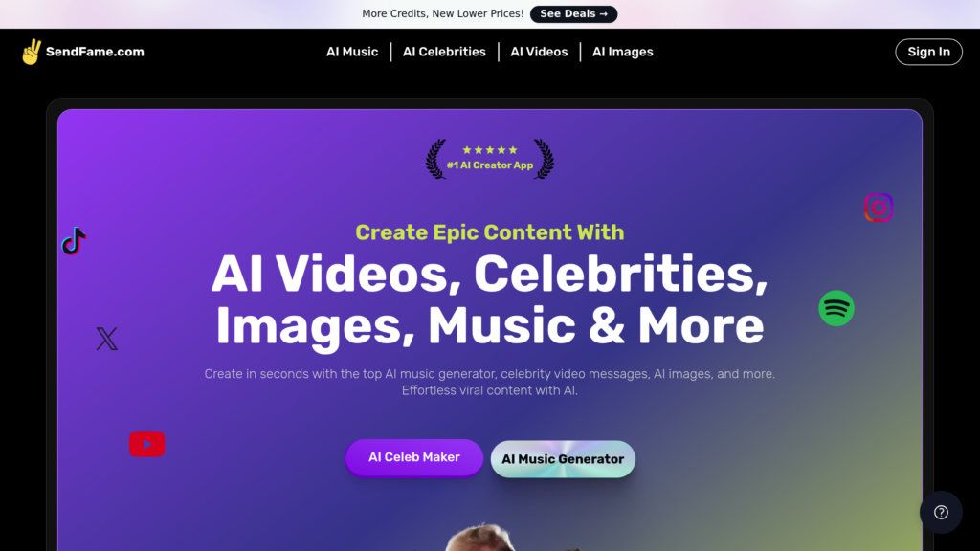Click the Sign In button
The image size is (980, 551).
928,52
